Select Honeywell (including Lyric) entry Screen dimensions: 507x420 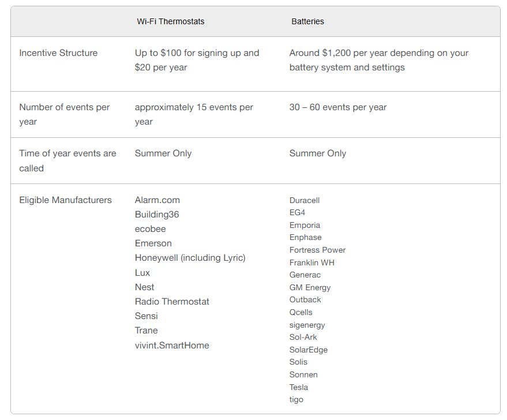tap(190, 258)
